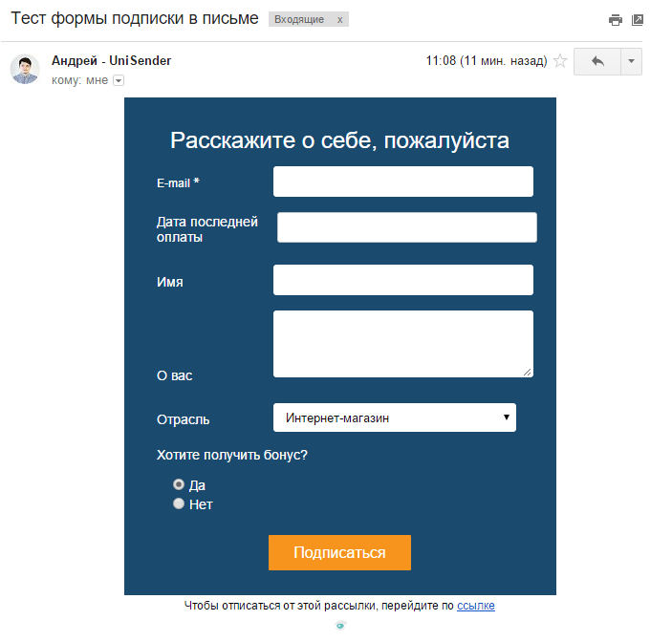Focus the 'Имя' input field
672x642 pixels.
403,280
